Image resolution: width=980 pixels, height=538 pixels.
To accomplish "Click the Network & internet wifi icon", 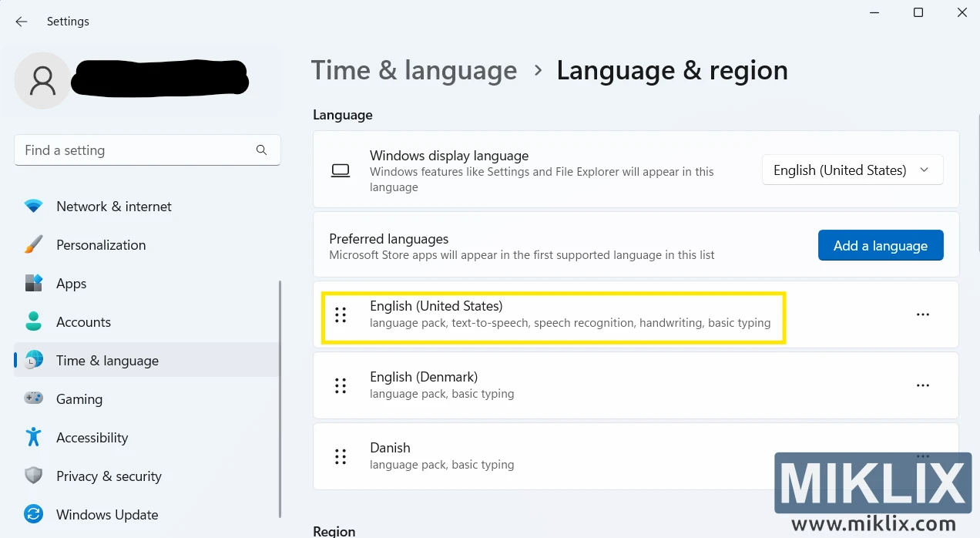I will (33, 207).
